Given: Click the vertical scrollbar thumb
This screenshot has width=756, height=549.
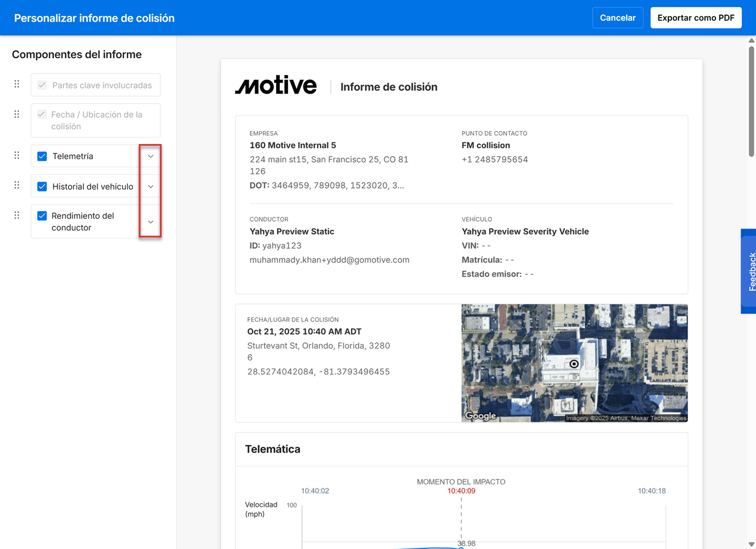Looking at the screenshot, I should [x=751, y=100].
